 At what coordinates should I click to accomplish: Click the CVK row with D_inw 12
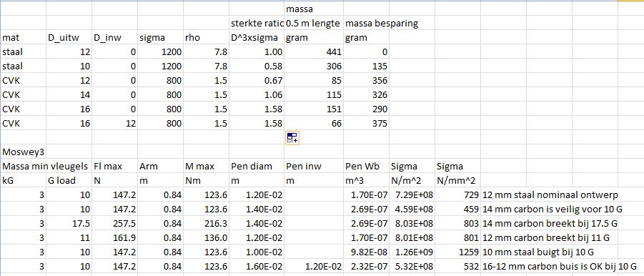pyautogui.click(x=194, y=123)
